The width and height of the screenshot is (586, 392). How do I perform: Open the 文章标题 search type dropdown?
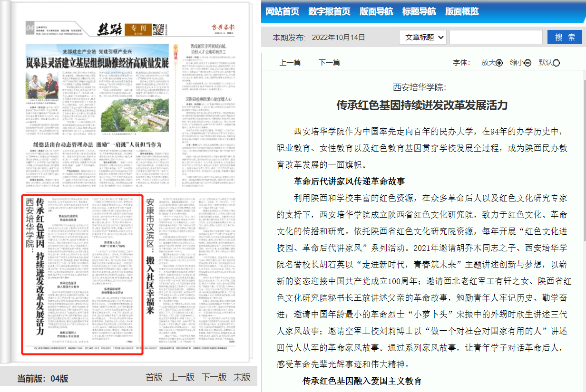click(422, 37)
